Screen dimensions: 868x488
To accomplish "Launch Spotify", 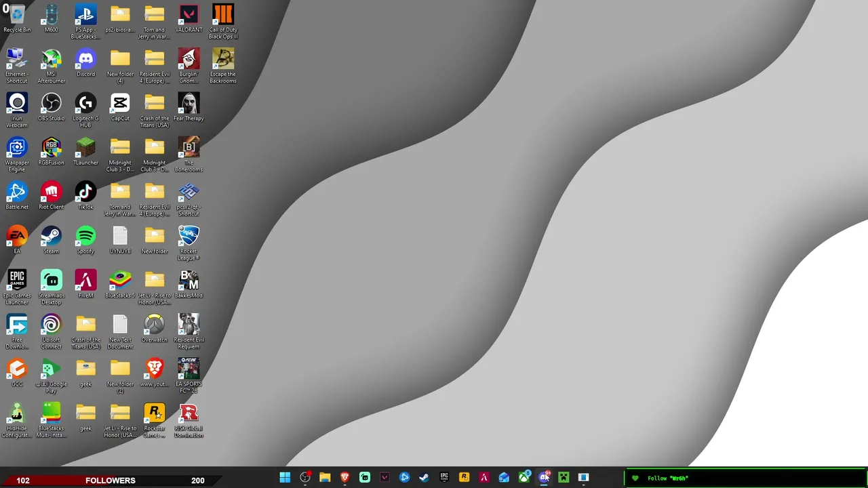I will point(85,241).
